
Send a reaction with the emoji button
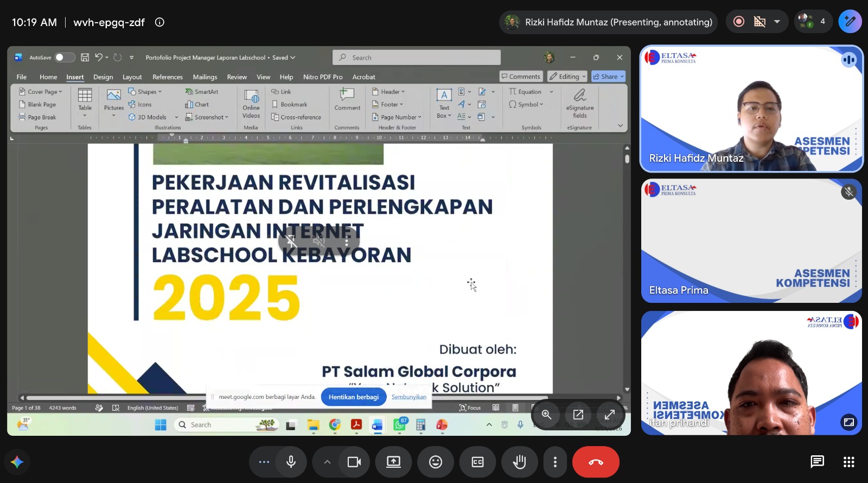tap(436, 462)
